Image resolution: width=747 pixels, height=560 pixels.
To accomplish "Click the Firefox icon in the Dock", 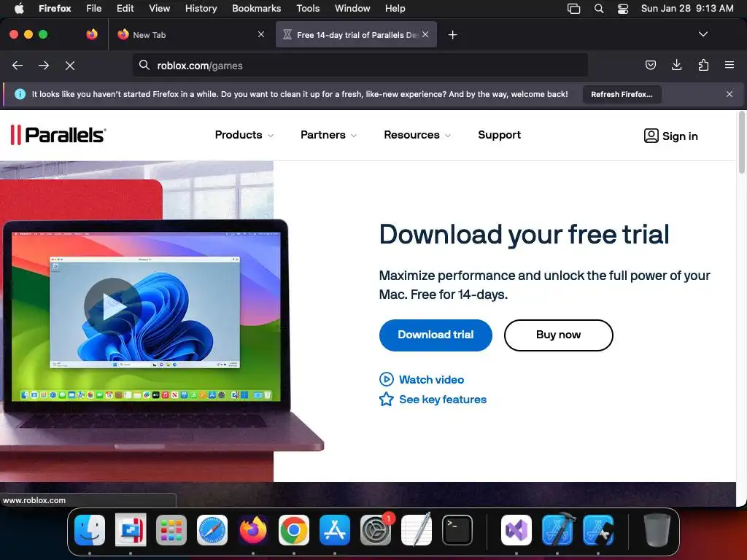I will [x=253, y=530].
